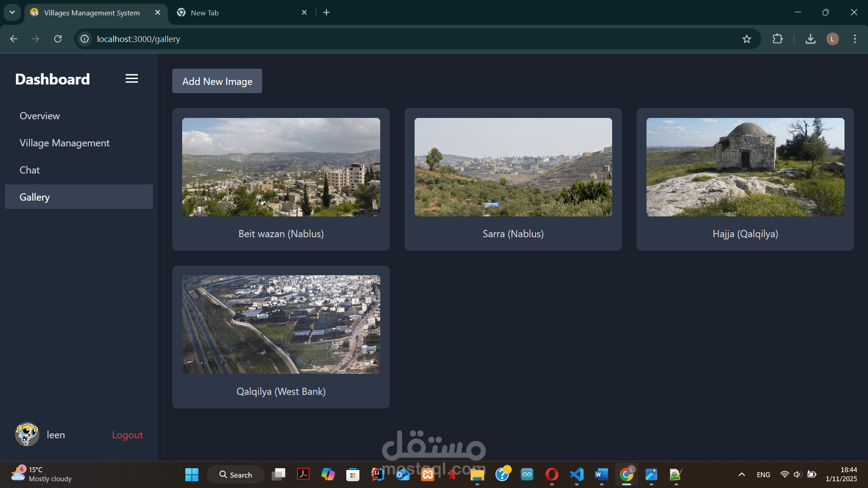Screen dimensions: 868x488
Task: Log out using the Logout link
Action: click(x=127, y=435)
